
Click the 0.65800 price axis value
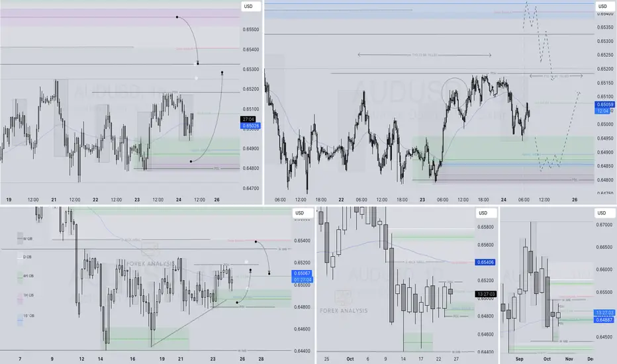pyautogui.click(x=485, y=227)
